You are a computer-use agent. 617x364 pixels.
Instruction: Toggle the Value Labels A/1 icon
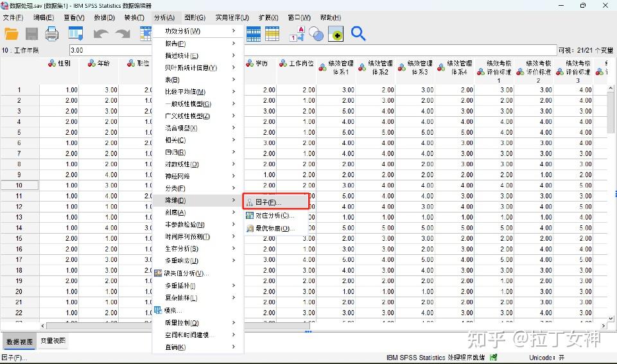[x=297, y=34]
